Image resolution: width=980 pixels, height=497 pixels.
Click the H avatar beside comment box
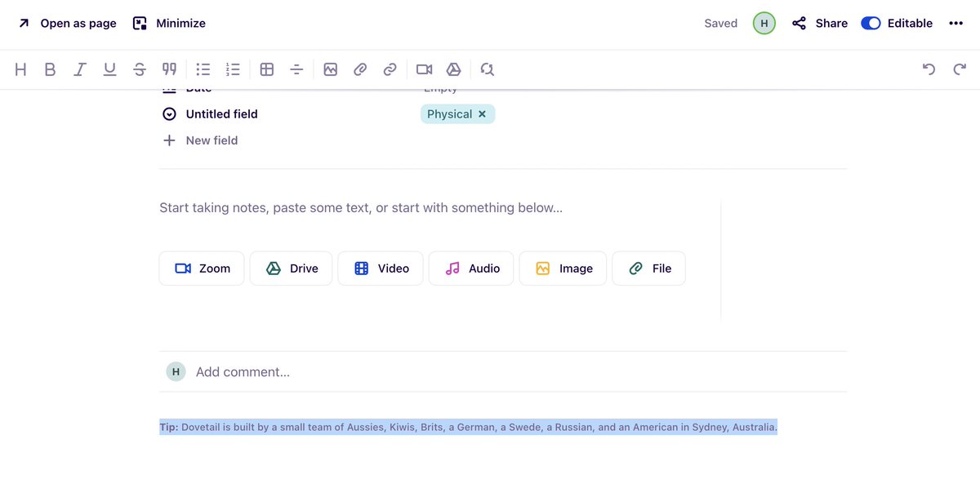click(176, 372)
